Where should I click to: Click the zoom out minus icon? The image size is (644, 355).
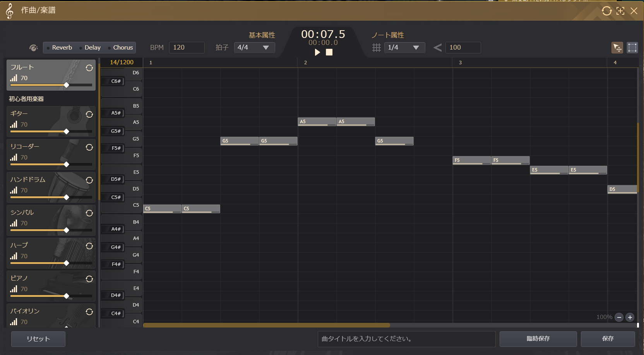619,317
